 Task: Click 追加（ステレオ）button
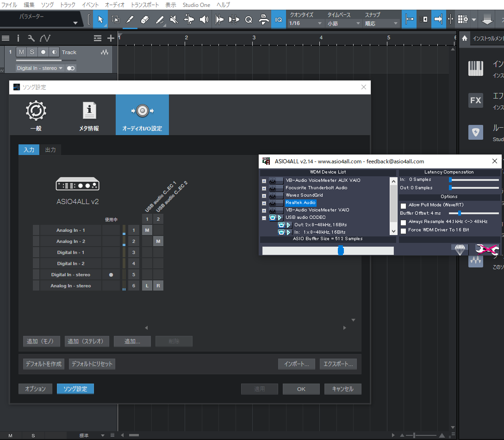(87, 341)
